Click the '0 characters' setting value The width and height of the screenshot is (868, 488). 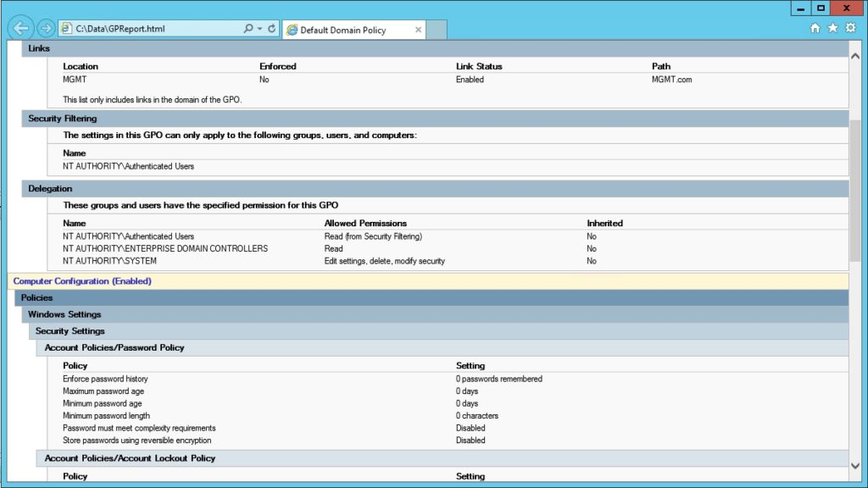476,415
